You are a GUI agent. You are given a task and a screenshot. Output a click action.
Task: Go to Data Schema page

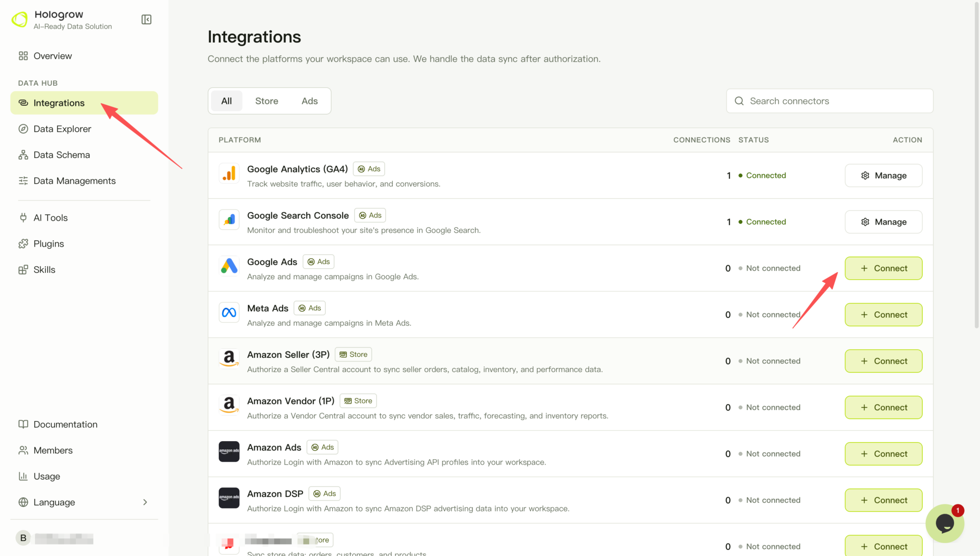84,155
